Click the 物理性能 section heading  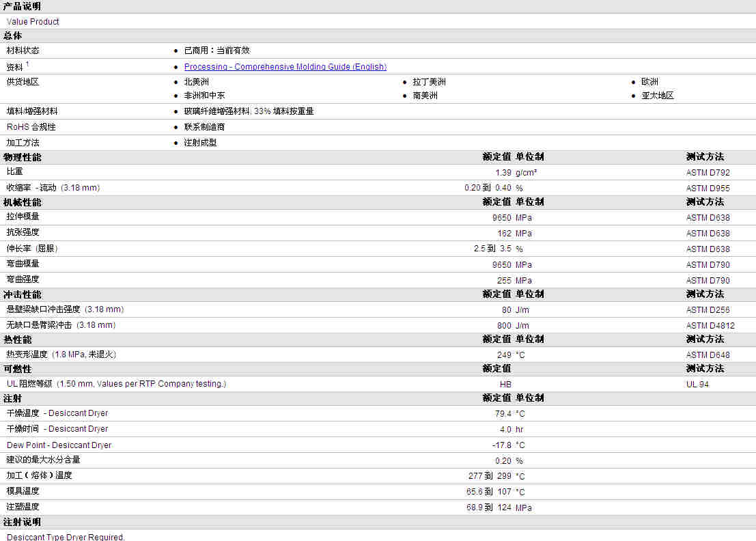tap(22, 157)
